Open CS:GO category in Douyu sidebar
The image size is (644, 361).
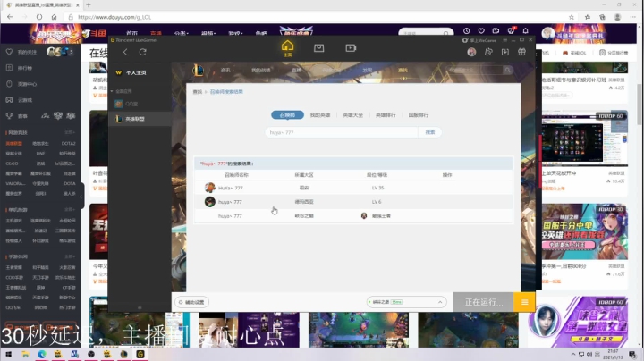pyautogui.click(x=12, y=164)
